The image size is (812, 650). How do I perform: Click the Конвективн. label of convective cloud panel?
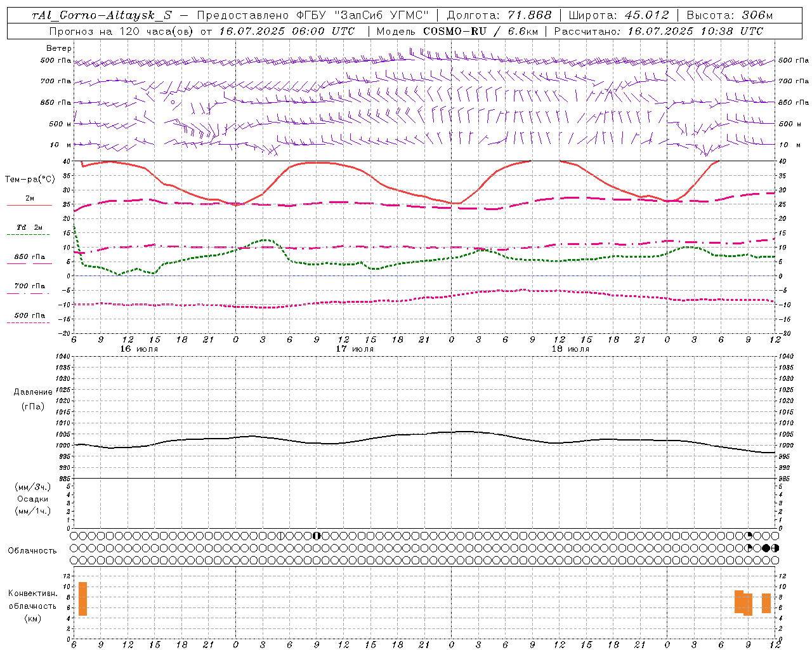(x=33, y=594)
